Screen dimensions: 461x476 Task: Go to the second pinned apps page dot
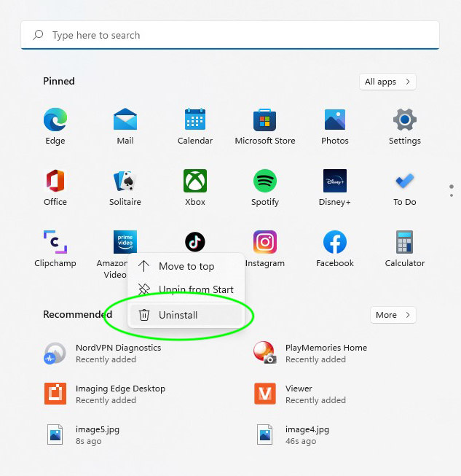coord(452,195)
